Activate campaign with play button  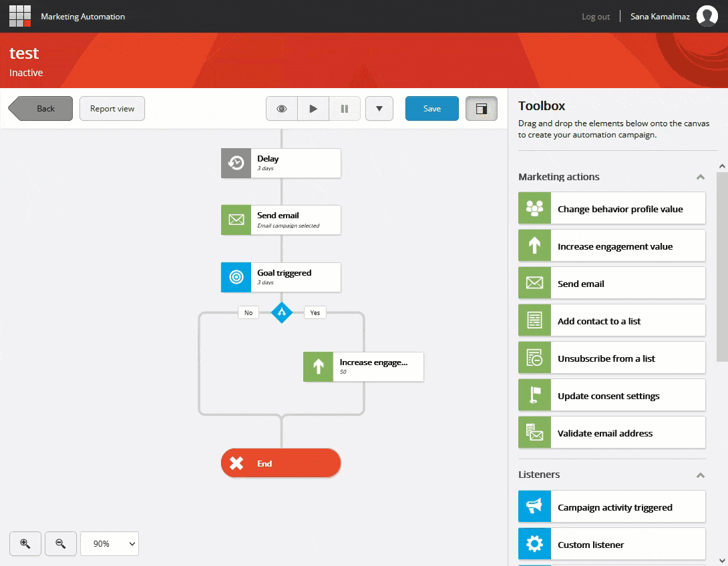point(313,109)
